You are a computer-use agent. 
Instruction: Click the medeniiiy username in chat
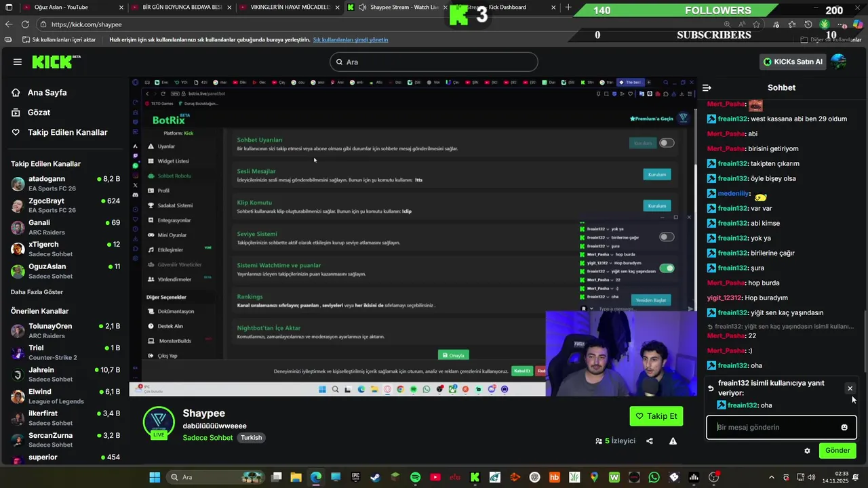click(733, 194)
